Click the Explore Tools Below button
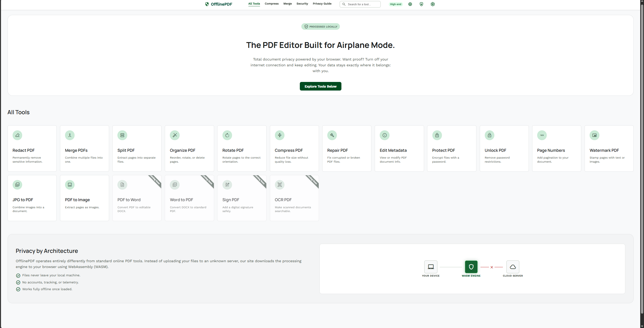644x328 pixels. [x=320, y=86]
